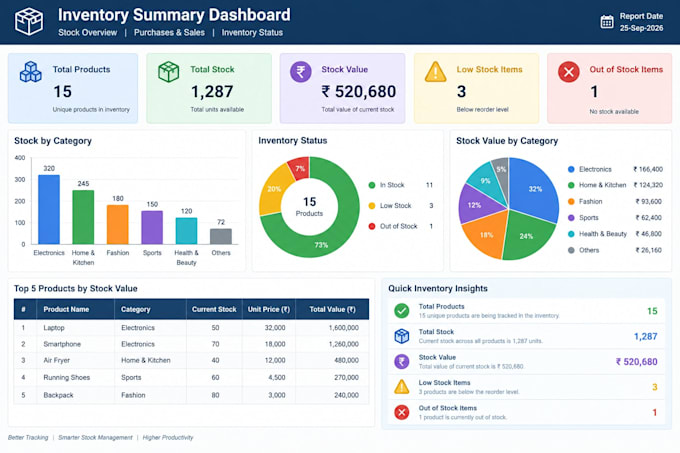The image size is (680, 453).
Task: Click Low Stock legend yellow dot
Action: tap(372, 205)
